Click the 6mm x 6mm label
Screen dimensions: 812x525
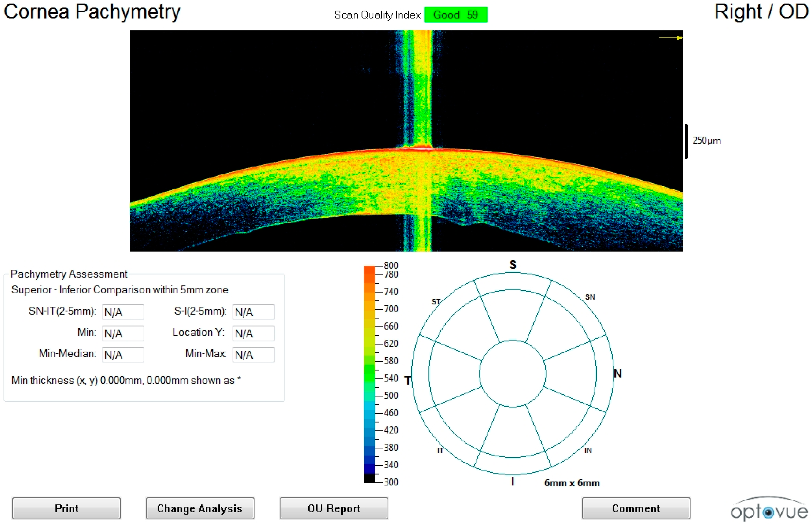pos(573,483)
